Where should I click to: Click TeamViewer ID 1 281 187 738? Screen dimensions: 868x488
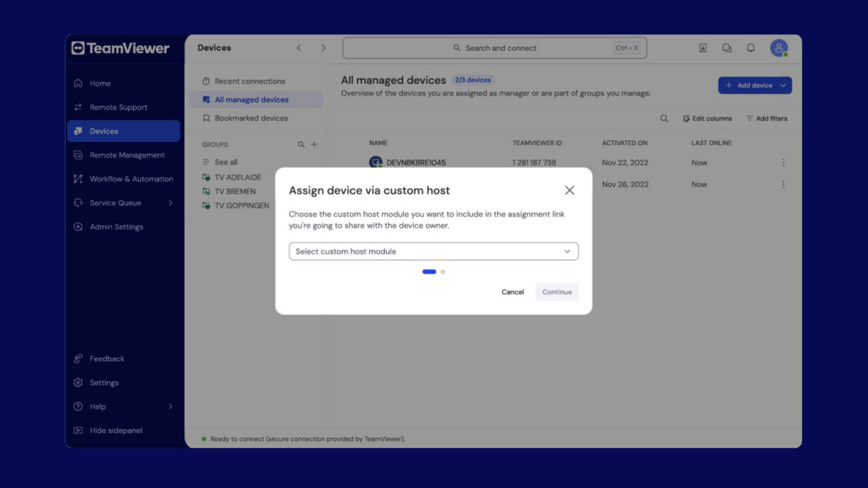(x=534, y=163)
